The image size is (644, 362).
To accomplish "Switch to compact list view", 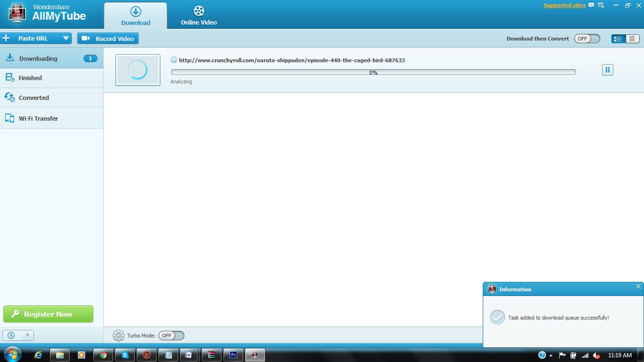I will tap(632, 39).
